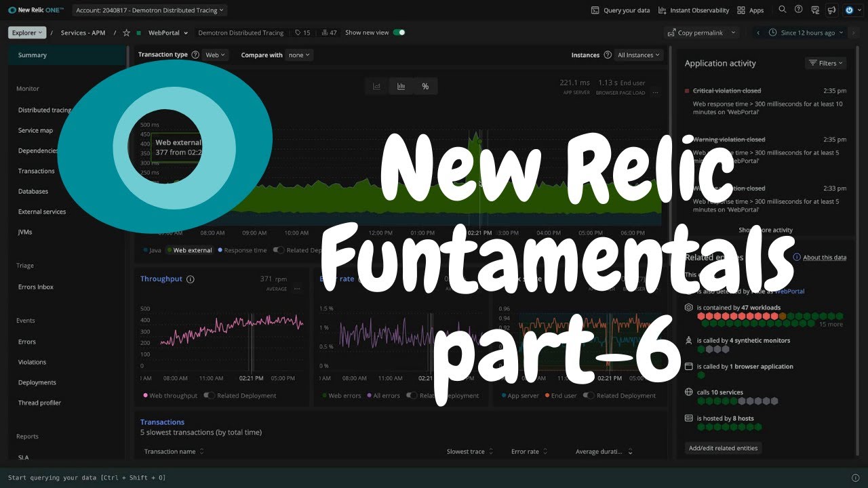
Task: Go to previous time range arrow
Action: 758,33
